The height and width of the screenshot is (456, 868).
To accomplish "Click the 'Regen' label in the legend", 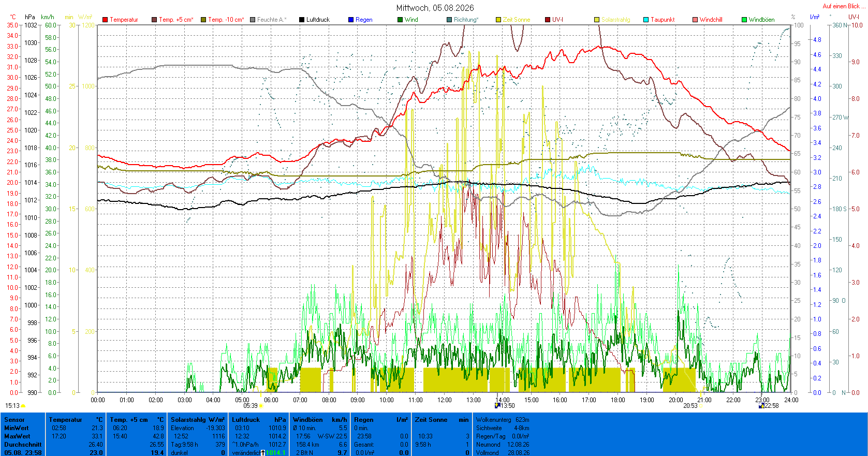I will coord(364,20).
